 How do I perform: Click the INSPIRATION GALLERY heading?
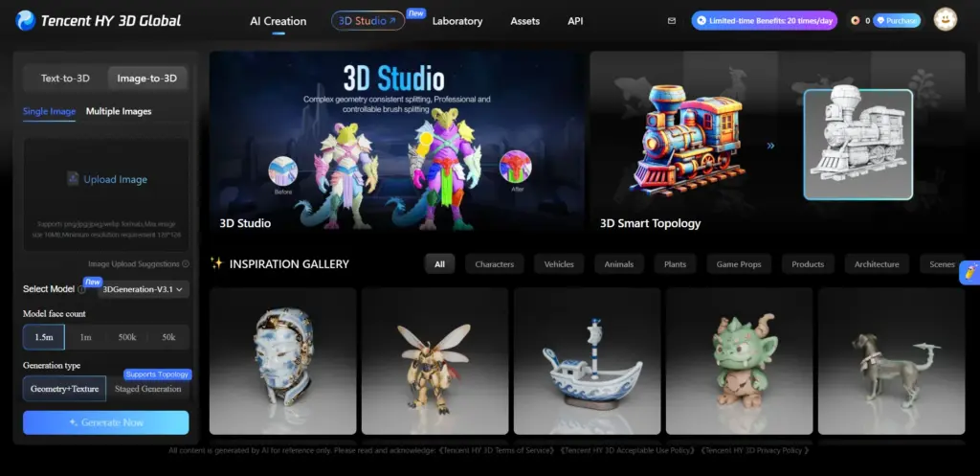[289, 264]
